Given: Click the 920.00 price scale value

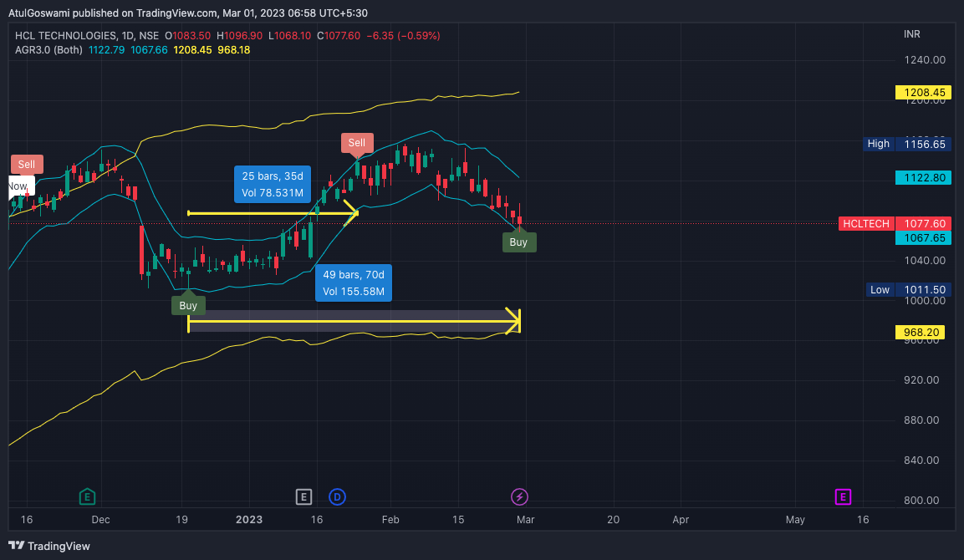Looking at the screenshot, I should [921, 380].
